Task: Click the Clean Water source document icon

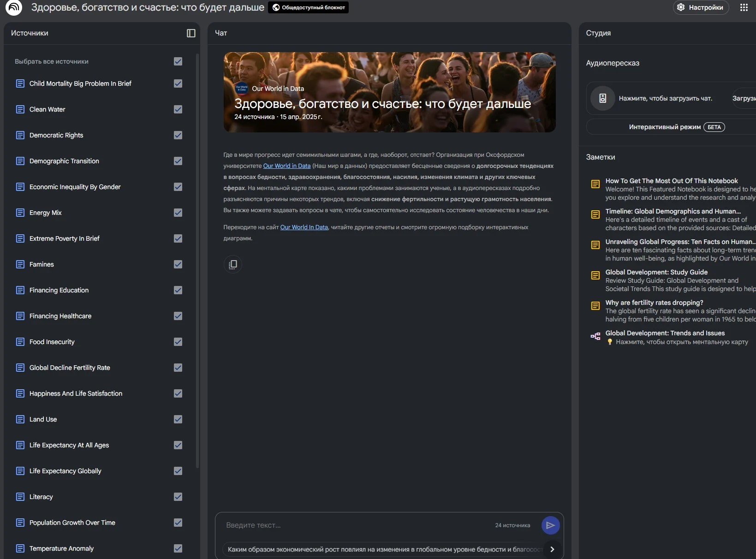Action: pos(20,109)
